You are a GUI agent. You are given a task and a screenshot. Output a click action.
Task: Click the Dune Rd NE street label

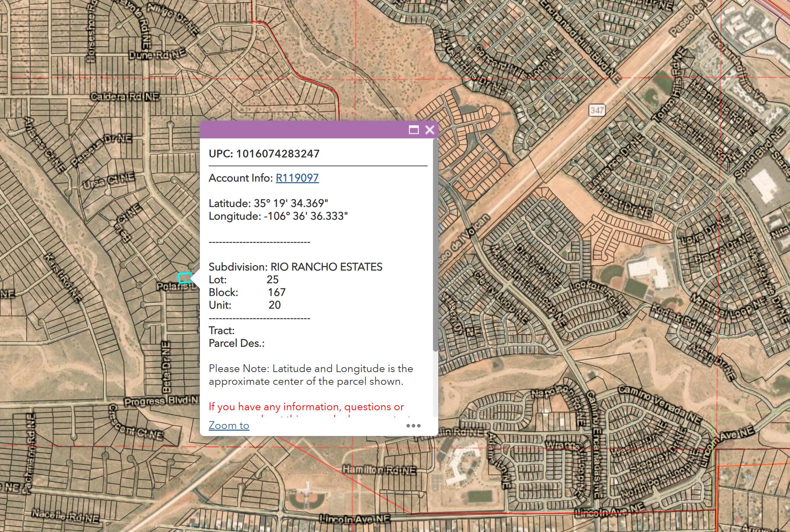[157, 55]
